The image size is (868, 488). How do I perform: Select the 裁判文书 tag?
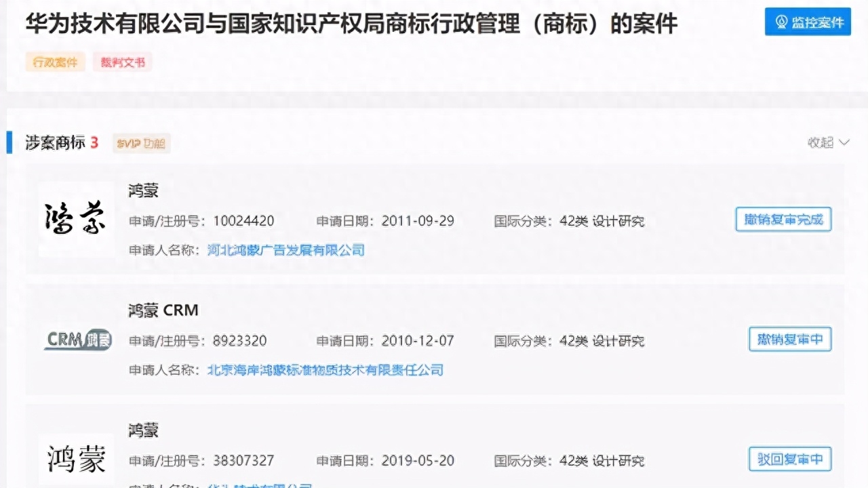click(x=123, y=62)
